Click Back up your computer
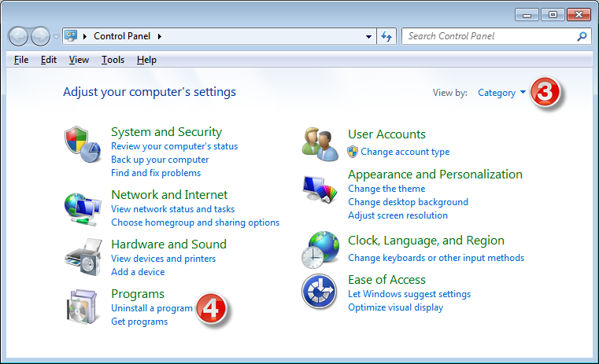The width and height of the screenshot is (599, 364). click(160, 160)
